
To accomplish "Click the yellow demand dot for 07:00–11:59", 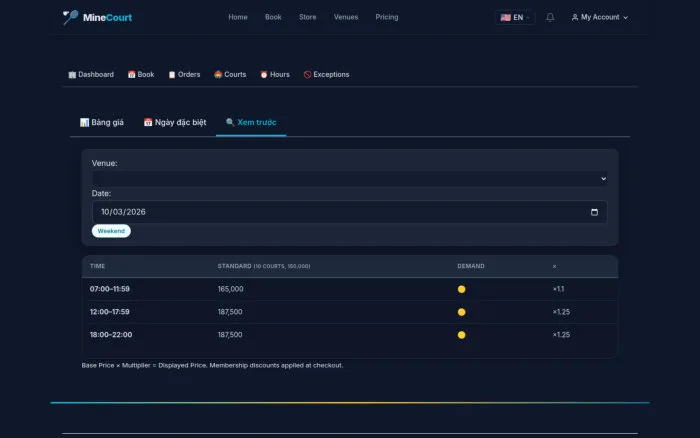I will click(x=462, y=289).
